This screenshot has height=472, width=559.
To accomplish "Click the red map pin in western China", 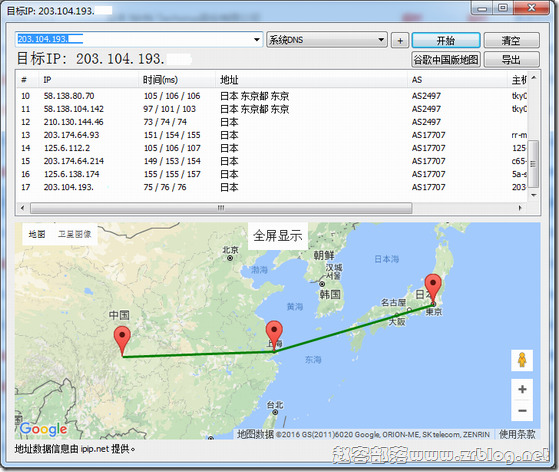I will [x=122, y=341].
